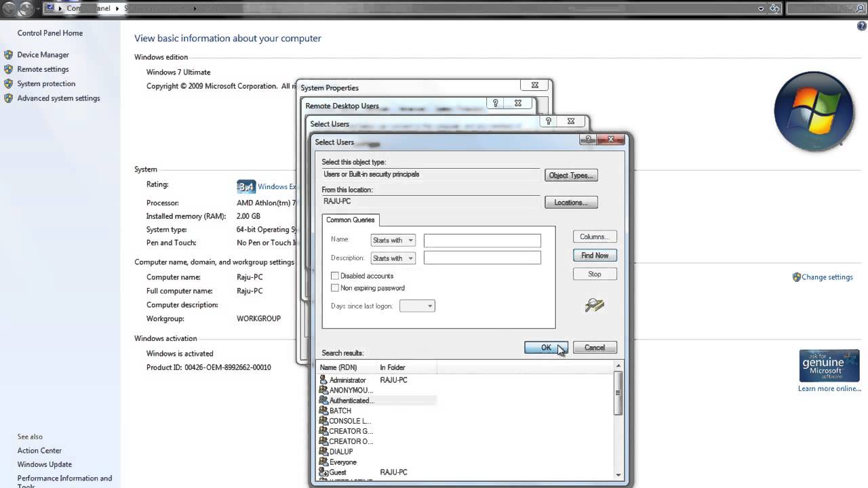Click the 3.4 Windows Experience rating badge

245,186
